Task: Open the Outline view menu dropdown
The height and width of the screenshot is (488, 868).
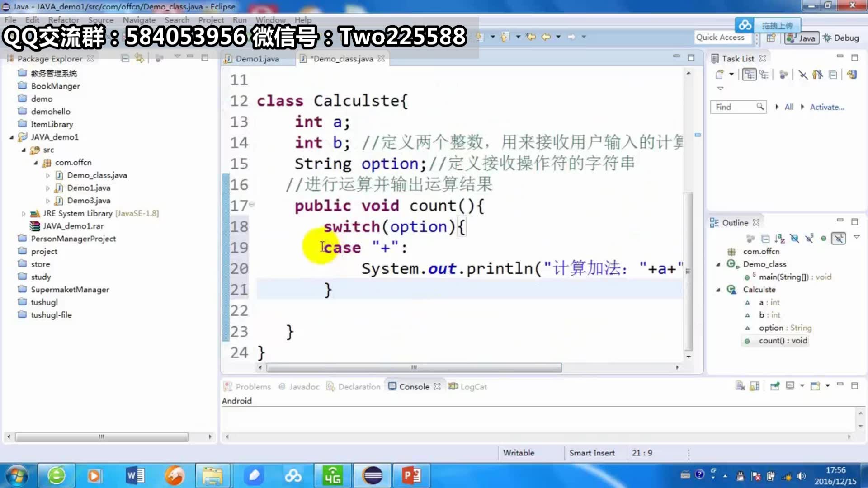Action: [856, 237]
